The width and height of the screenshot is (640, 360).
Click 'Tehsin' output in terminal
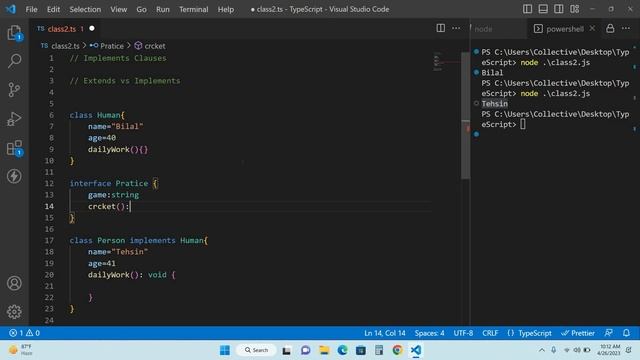tap(494, 104)
